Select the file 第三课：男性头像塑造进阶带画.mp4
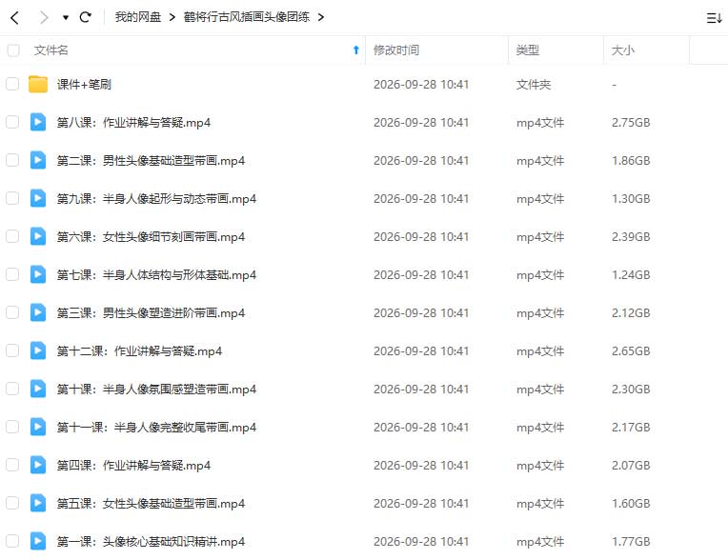The height and width of the screenshot is (560, 728). coord(151,312)
